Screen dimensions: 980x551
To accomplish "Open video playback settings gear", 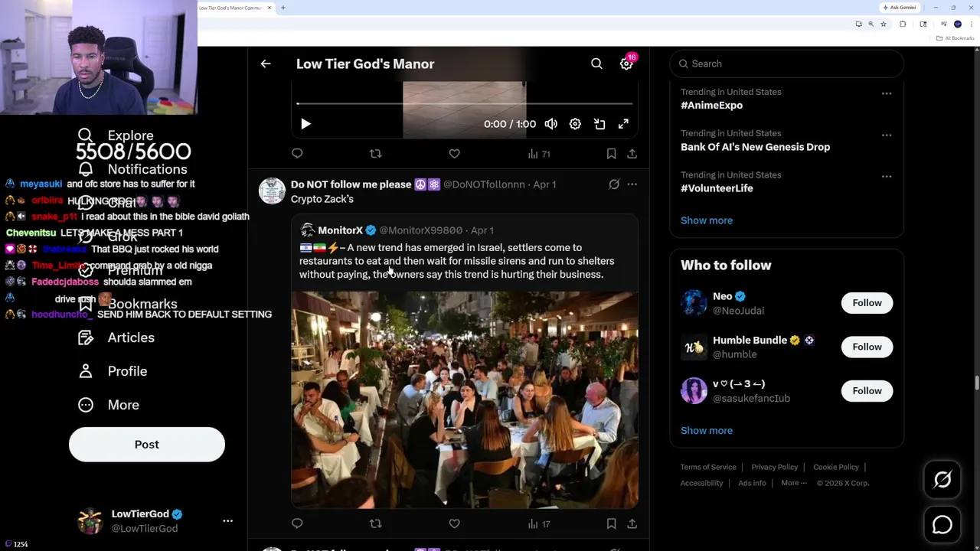I will point(575,124).
